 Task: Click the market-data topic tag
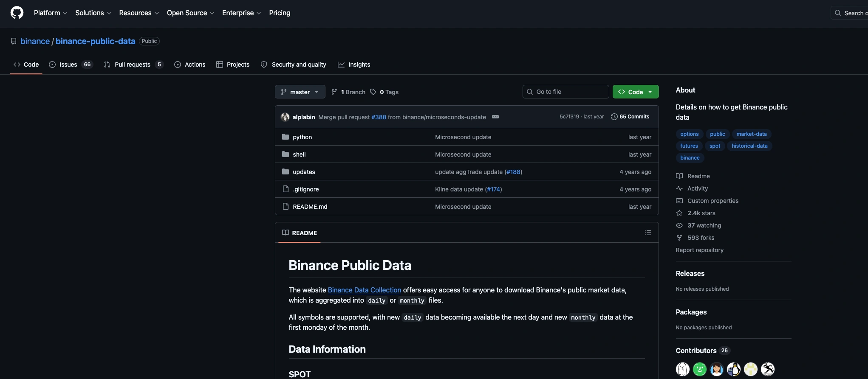click(752, 134)
